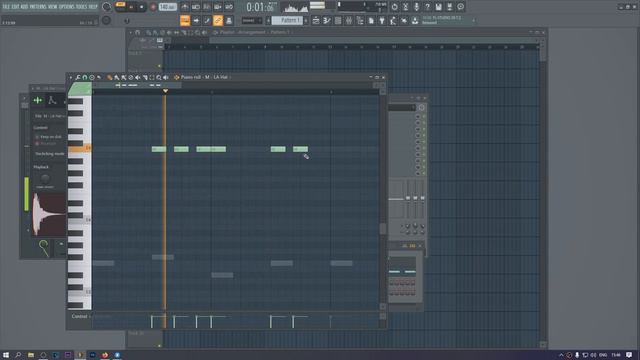This screenshot has height=360, width=640.
Task: Open the piano roll menu arrow
Action: point(71,78)
